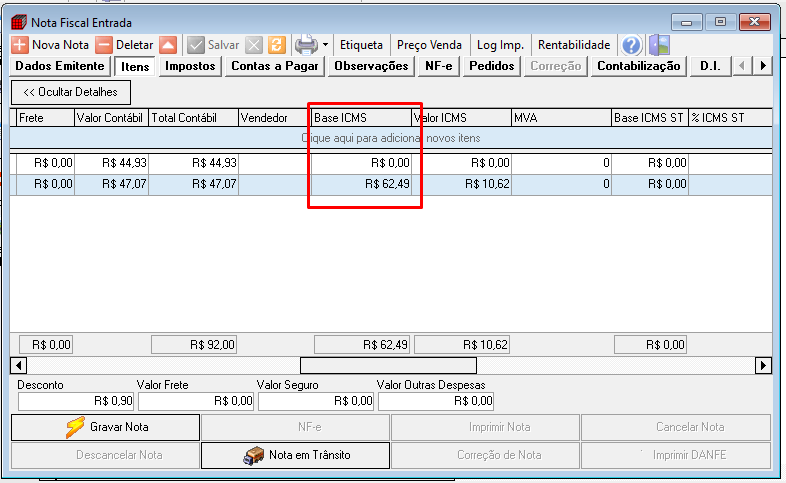Click Etiqueta in the toolbar
The width and height of the screenshot is (786, 483).
pyautogui.click(x=361, y=45)
